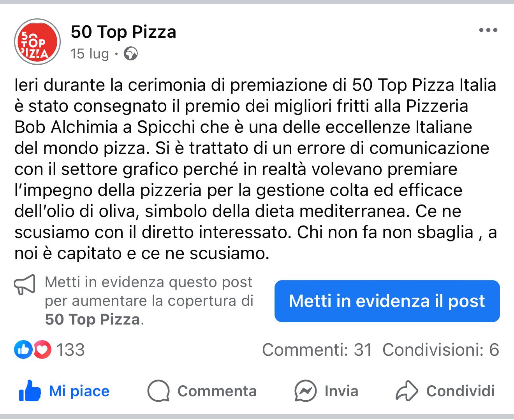View the 31 comments
514x420 pixels.
317,350
